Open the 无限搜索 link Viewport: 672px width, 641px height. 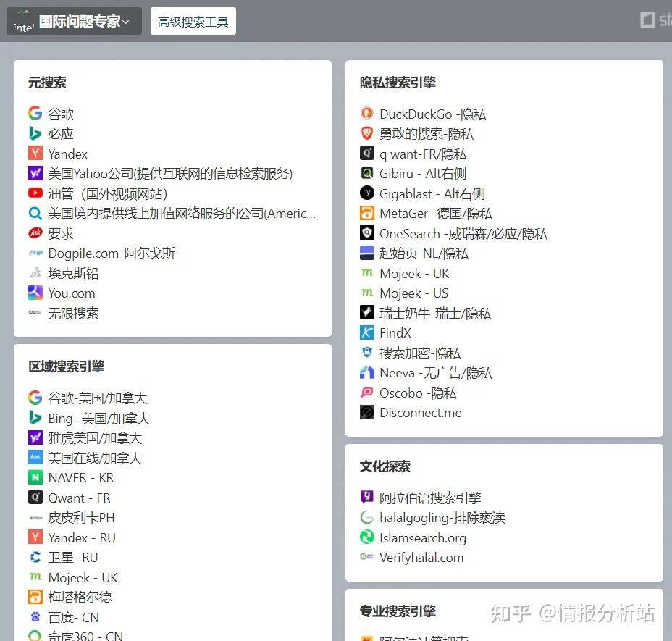click(x=73, y=313)
